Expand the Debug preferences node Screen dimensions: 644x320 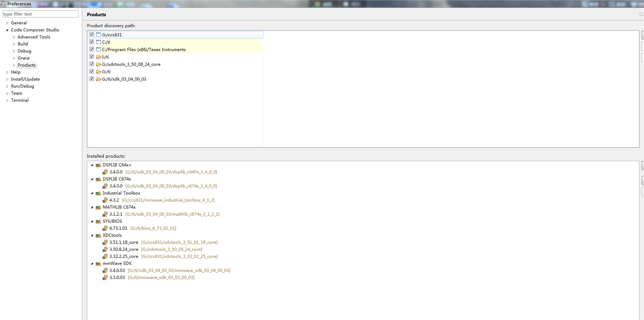coord(14,51)
